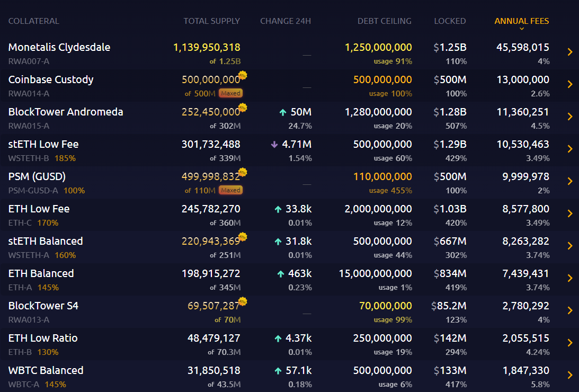This screenshot has width=579, height=392.
Task: Select the 5.8% fee rate
Action: click(x=540, y=384)
